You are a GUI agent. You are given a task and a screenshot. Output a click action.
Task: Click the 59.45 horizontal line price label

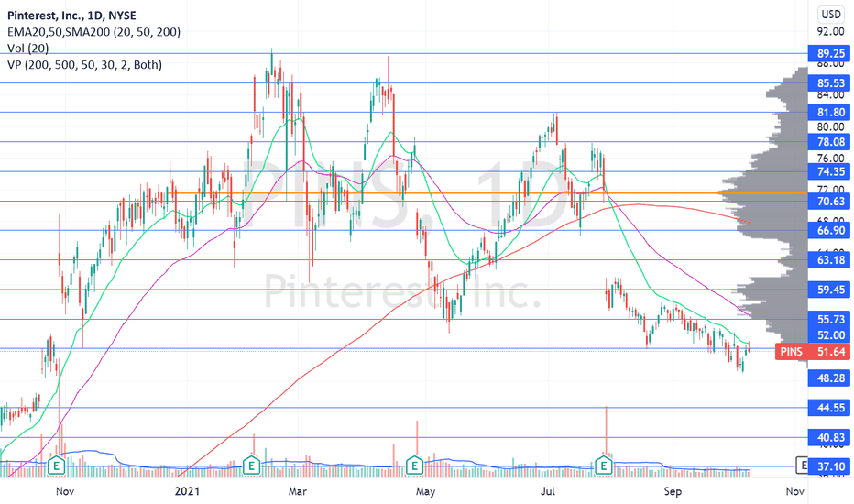(828, 290)
